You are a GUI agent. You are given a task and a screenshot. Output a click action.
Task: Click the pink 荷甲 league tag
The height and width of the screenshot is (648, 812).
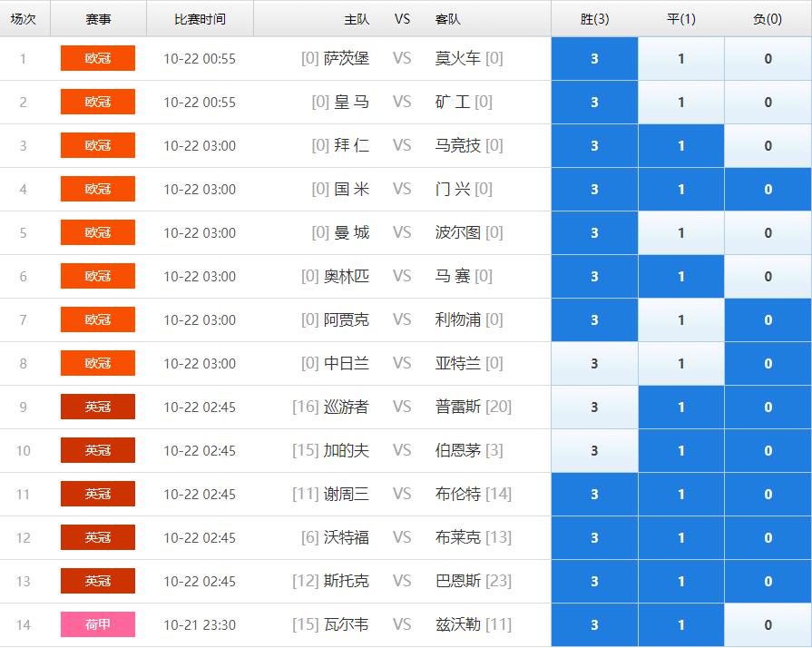(x=98, y=624)
